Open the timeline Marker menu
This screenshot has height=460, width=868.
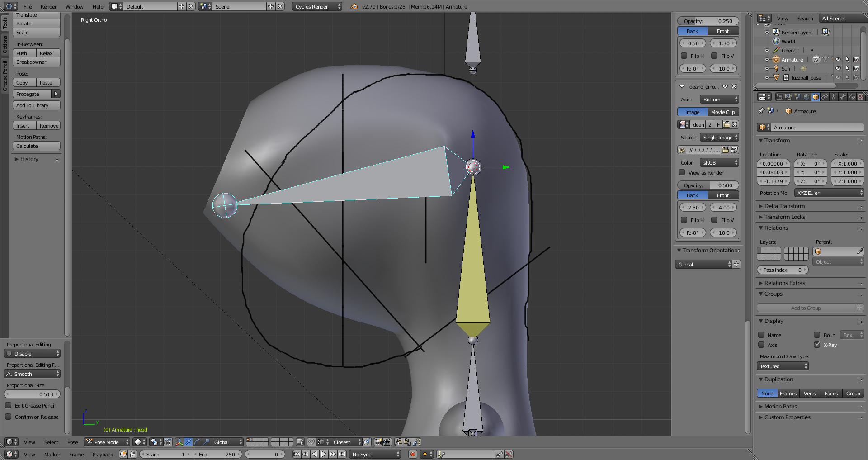click(52, 455)
